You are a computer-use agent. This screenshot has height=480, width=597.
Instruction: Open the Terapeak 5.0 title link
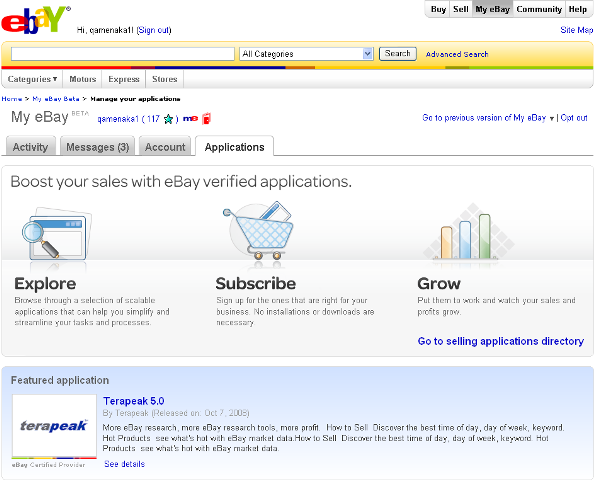134,401
